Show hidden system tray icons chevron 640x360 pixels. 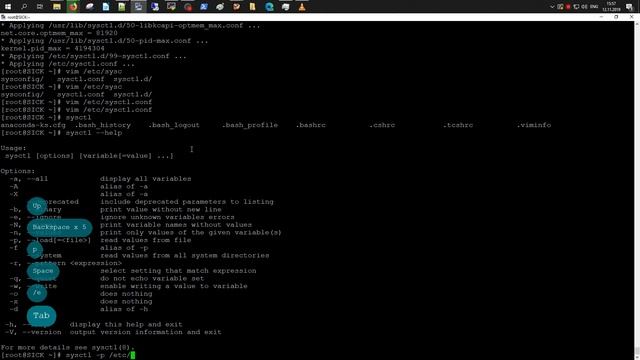552,7
